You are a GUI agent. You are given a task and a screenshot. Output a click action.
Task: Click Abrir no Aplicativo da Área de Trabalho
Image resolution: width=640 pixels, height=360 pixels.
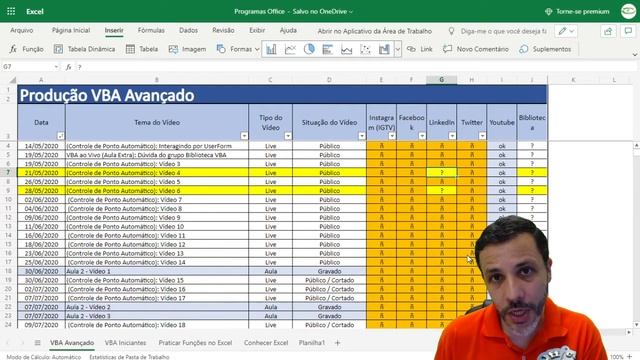click(375, 31)
